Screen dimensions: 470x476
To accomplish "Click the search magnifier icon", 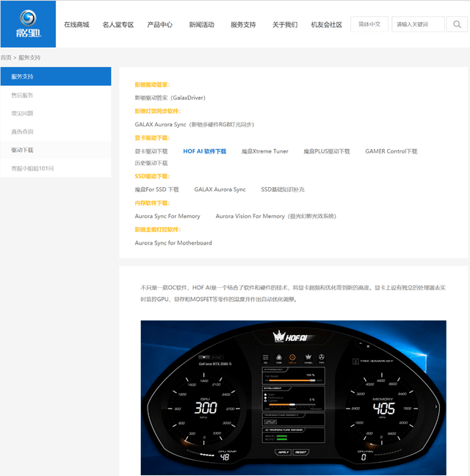I will [457, 24].
